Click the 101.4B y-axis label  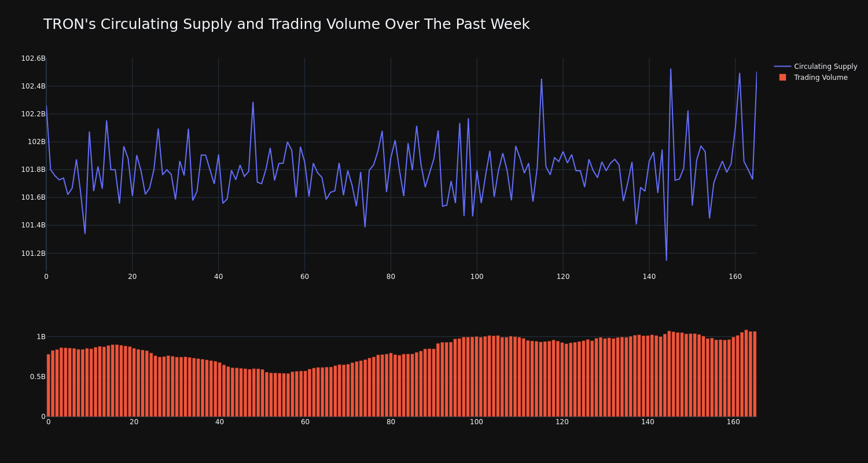(x=33, y=225)
